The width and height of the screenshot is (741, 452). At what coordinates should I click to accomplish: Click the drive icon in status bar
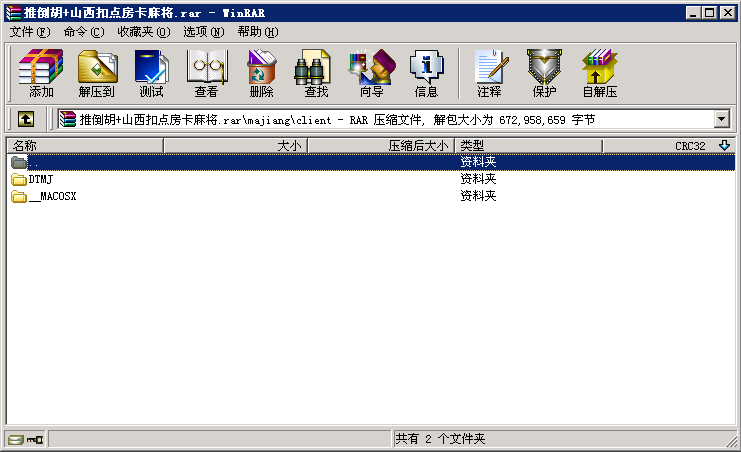16,440
